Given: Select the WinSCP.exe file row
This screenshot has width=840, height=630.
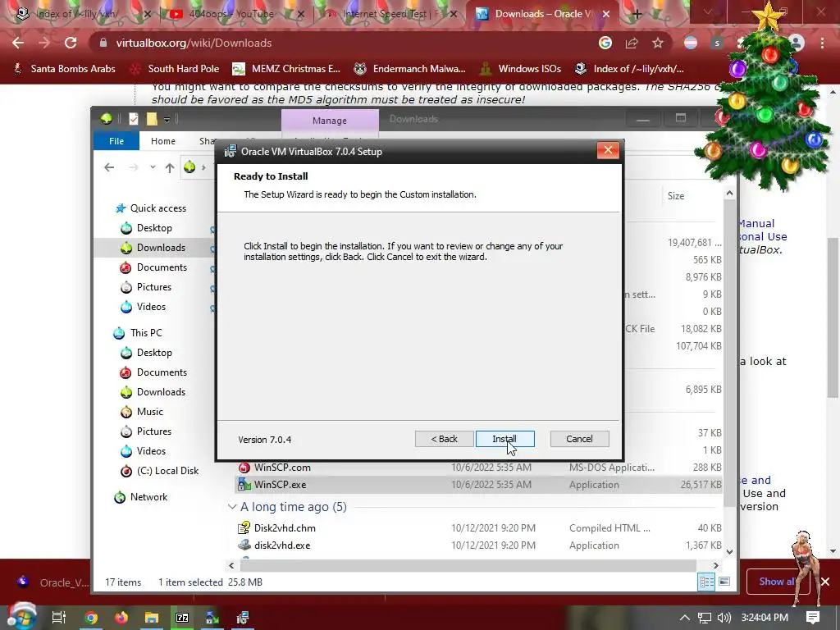Looking at the screenshot, I should [x=478, y=485].
